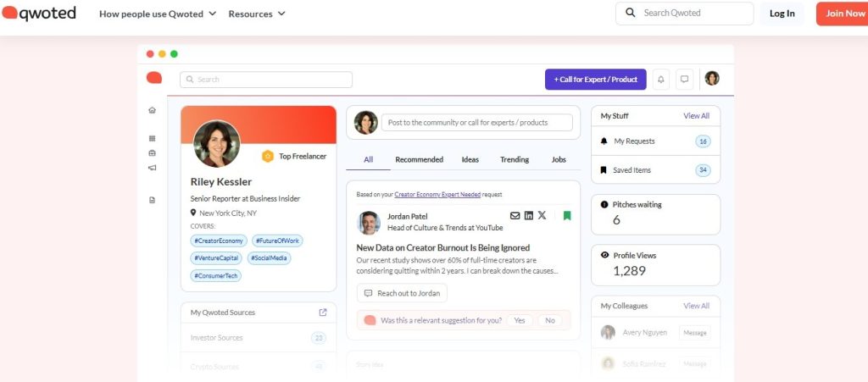Select the #CreatorEconomy tag
Image resolution: width=868 pixels, height=382 pixels.
click(219, 241)
